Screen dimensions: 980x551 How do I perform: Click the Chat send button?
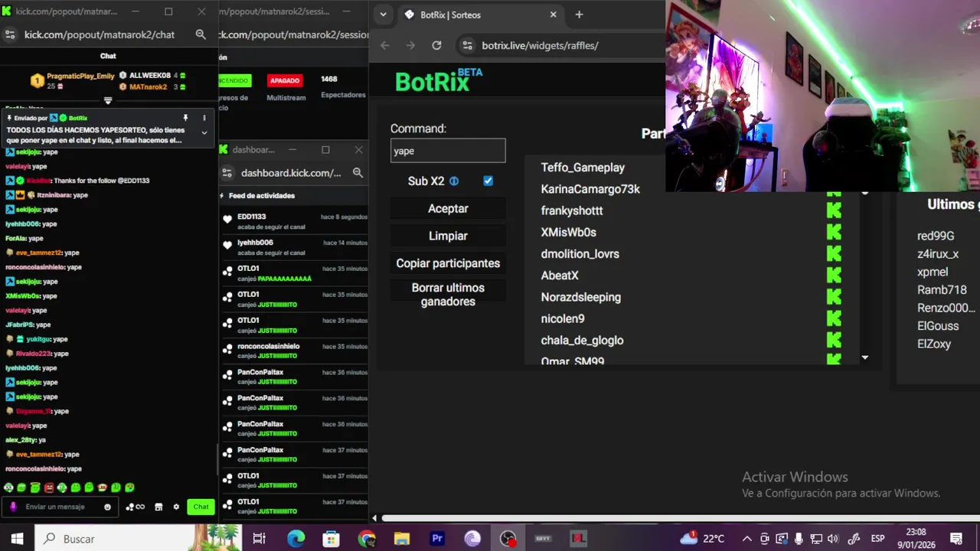pos(201,507)
